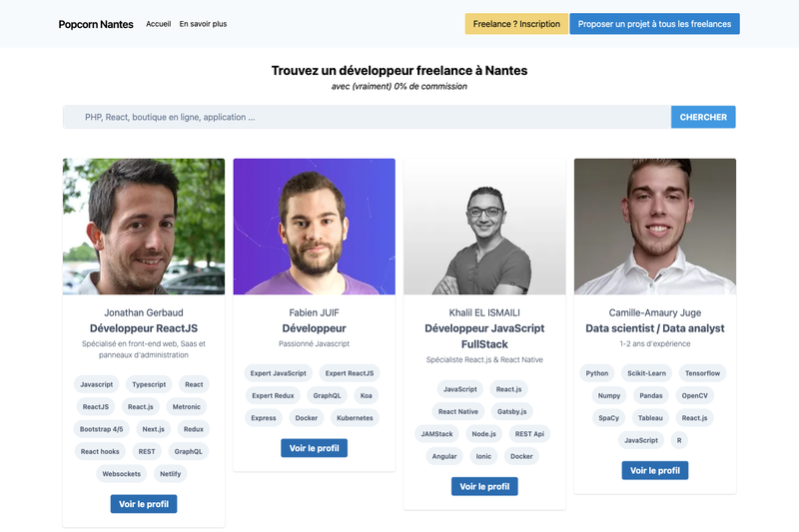View Khalil EL ISMAILI's profile via Voir le profil

tap(484, 486)
